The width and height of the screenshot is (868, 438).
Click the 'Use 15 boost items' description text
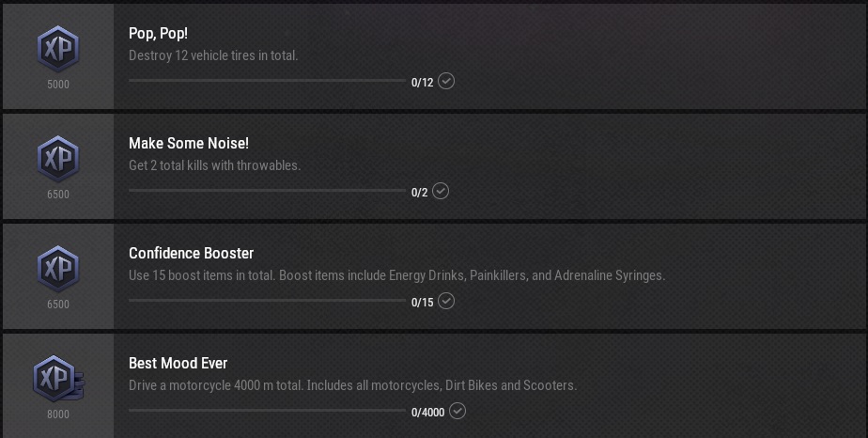tap(396, 275)
